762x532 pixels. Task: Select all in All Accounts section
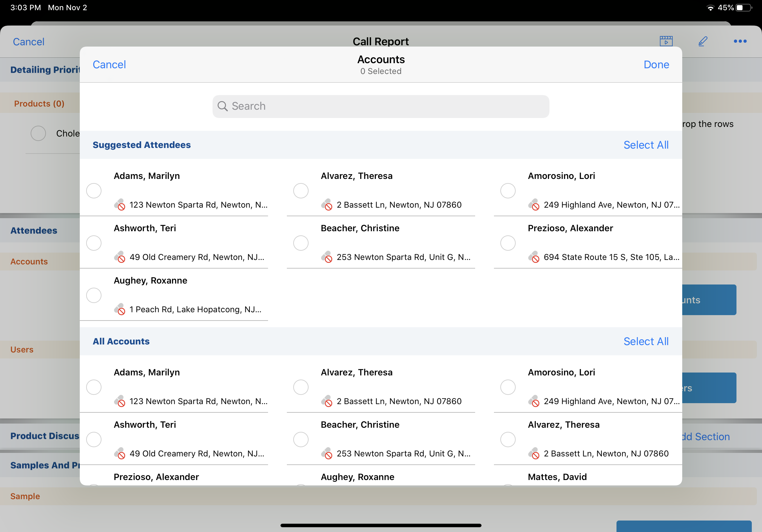646,341
